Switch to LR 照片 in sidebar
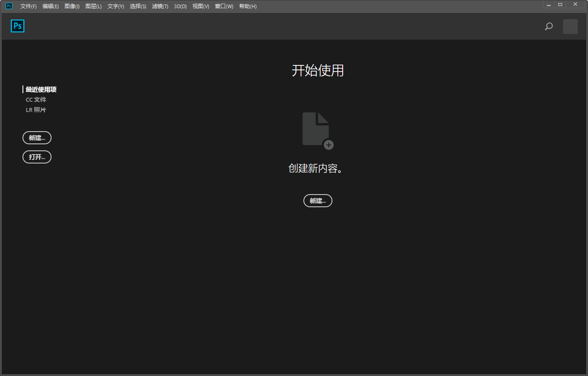588x376 pixels. point(36,110)
